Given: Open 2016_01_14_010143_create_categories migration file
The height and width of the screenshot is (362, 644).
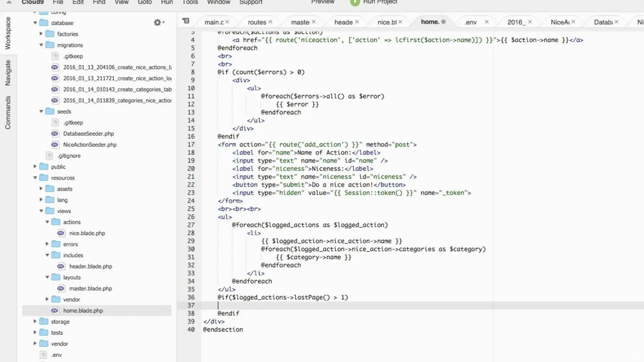Looking at the screenshot, I should (x=117, y=89).
